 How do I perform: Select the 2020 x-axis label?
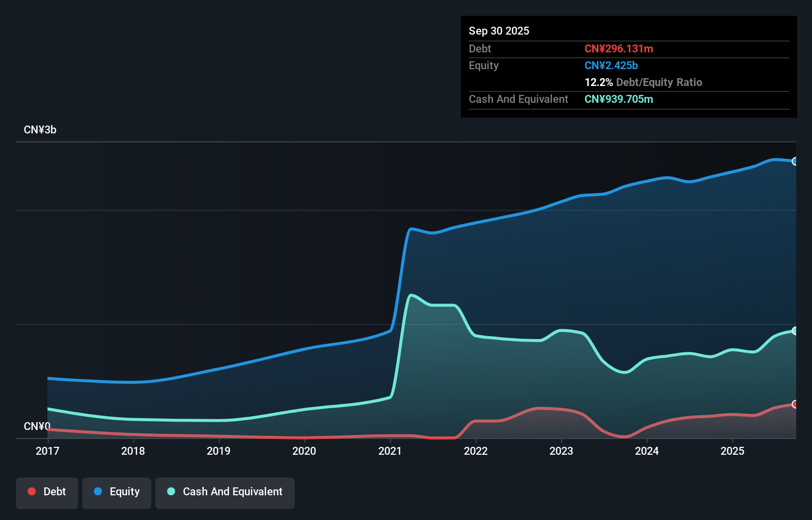coord(304,451)
